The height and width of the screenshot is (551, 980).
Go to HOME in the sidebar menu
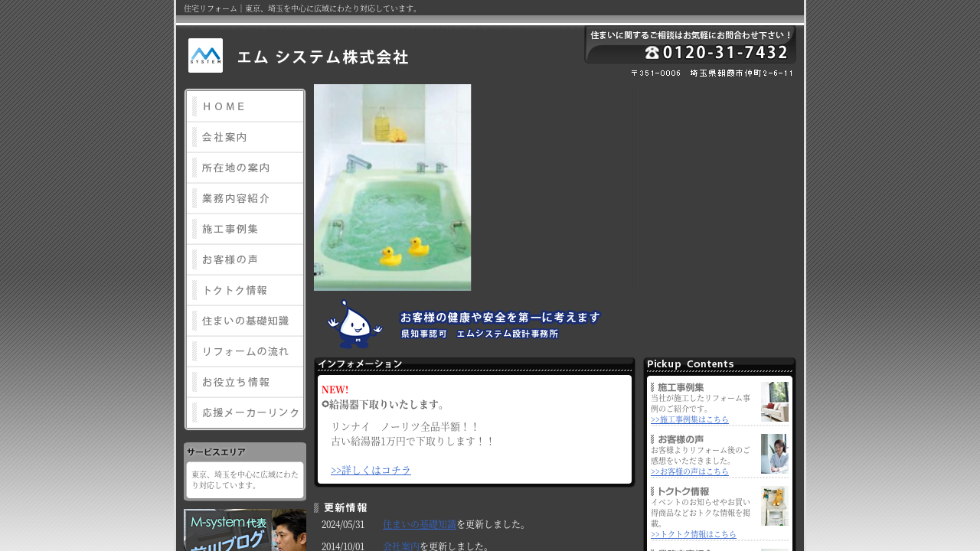245,106
